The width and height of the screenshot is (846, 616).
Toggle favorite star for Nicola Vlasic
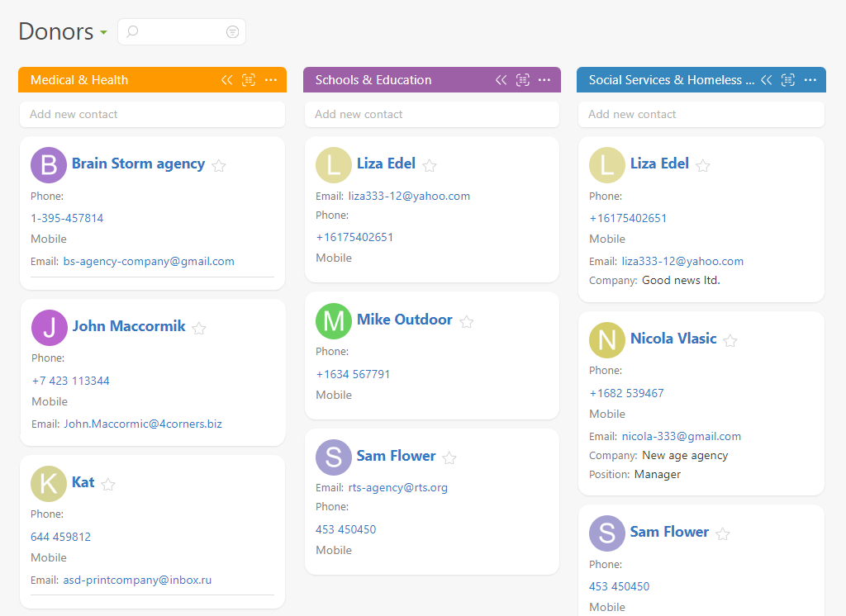[730, 340]
